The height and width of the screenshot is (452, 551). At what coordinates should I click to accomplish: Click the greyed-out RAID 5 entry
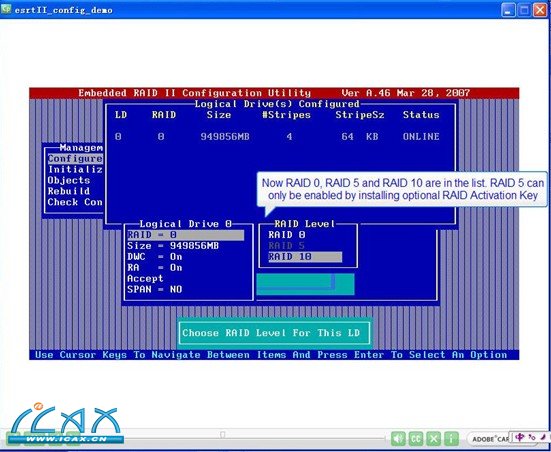click(287, 246)
